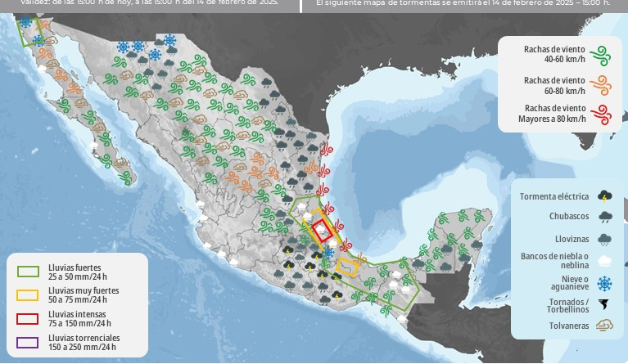Select the Chubascos cloud icon in legend
This screenshot has width=628, height=364.
click(604, 217)
